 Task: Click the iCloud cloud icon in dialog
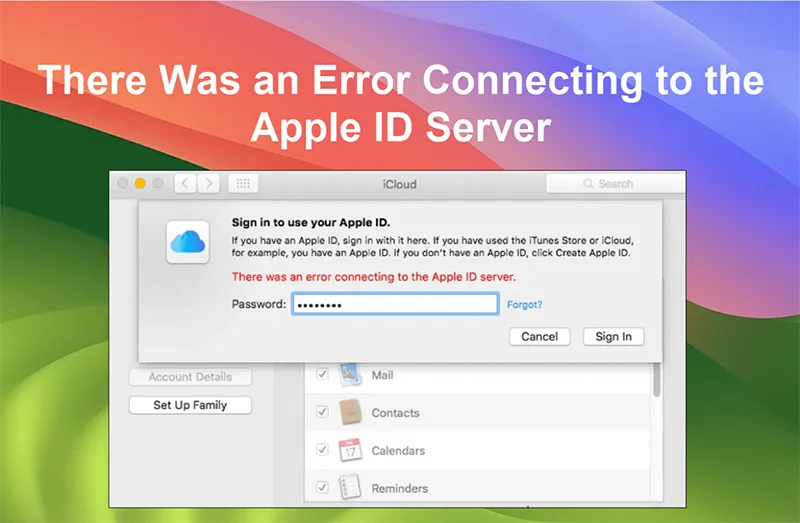click(x=188, y=242)
